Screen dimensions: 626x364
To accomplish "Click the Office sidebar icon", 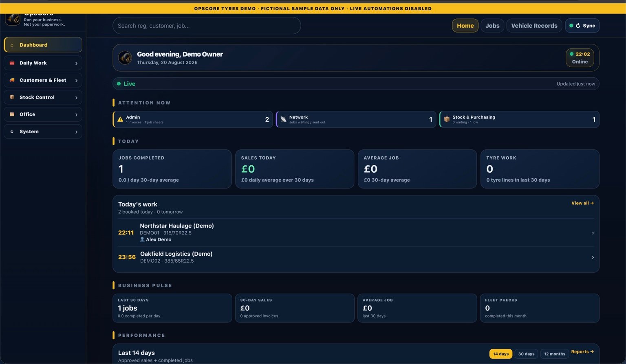I will click(12, 114).
